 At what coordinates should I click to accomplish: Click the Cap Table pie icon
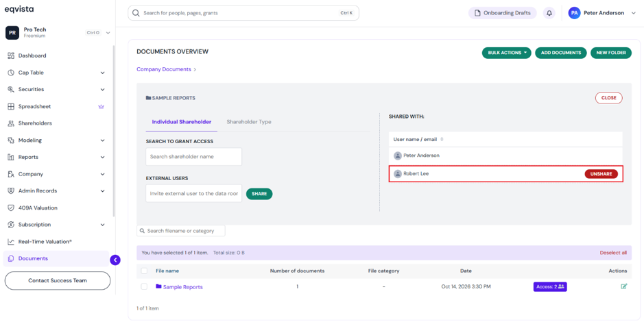[x=11, y=73]
